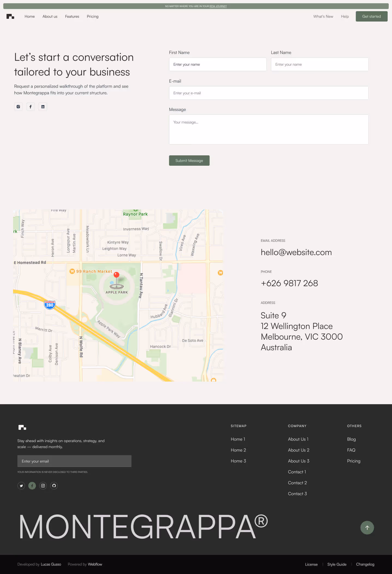Click the footer Facebook icon
Viewport: 392px width, 574px height.
coord(32,485)
